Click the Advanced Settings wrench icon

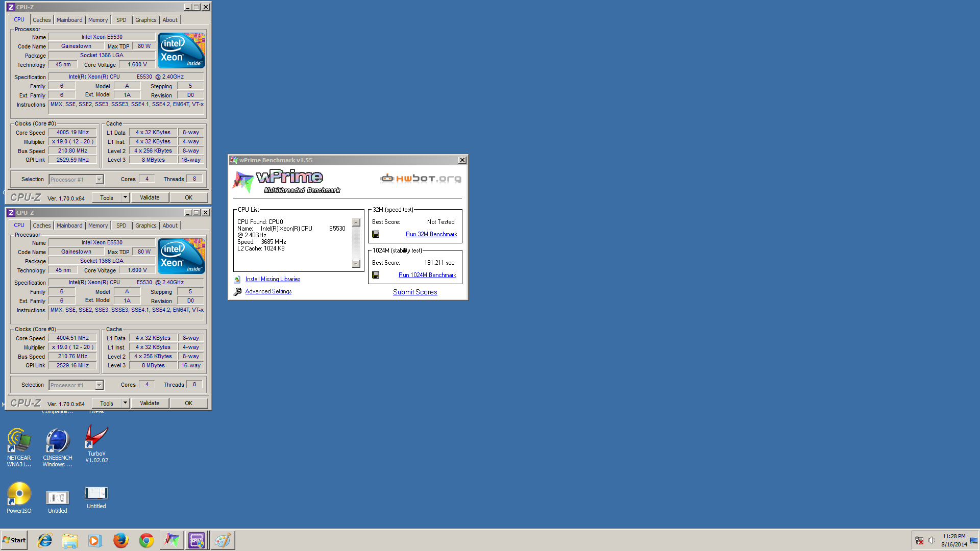click(237, 292)
